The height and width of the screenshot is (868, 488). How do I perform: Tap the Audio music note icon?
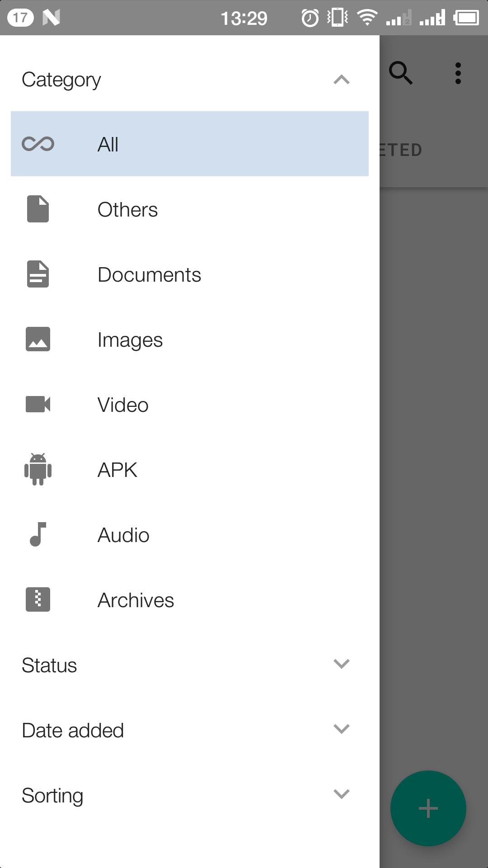point(38,534)
